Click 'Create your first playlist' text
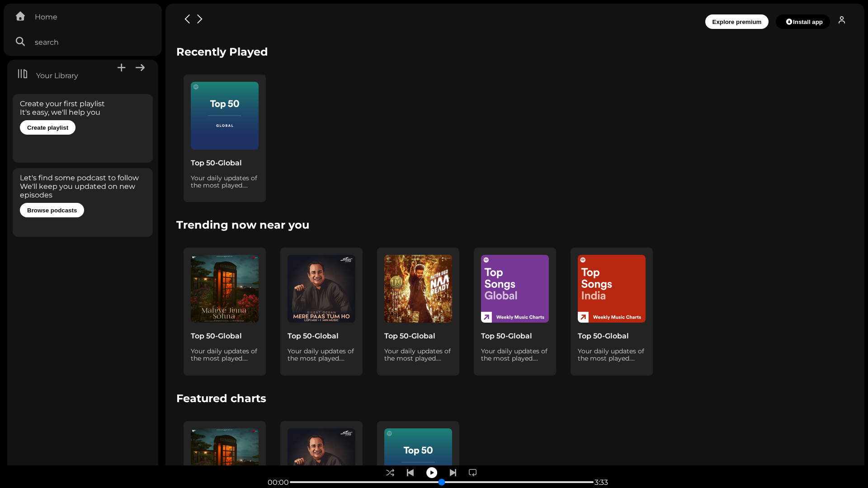868x488 pixels. (x=62, y=103)
